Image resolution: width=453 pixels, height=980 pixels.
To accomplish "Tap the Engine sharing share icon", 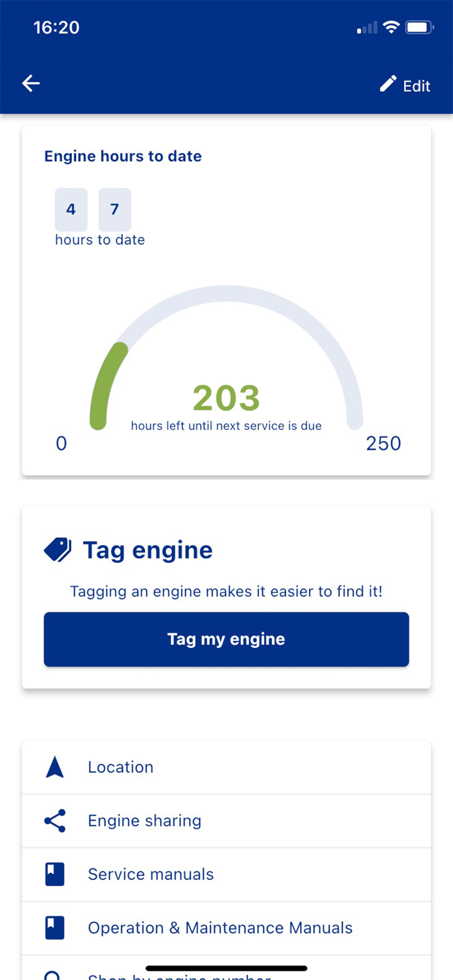I will point(55,821).
